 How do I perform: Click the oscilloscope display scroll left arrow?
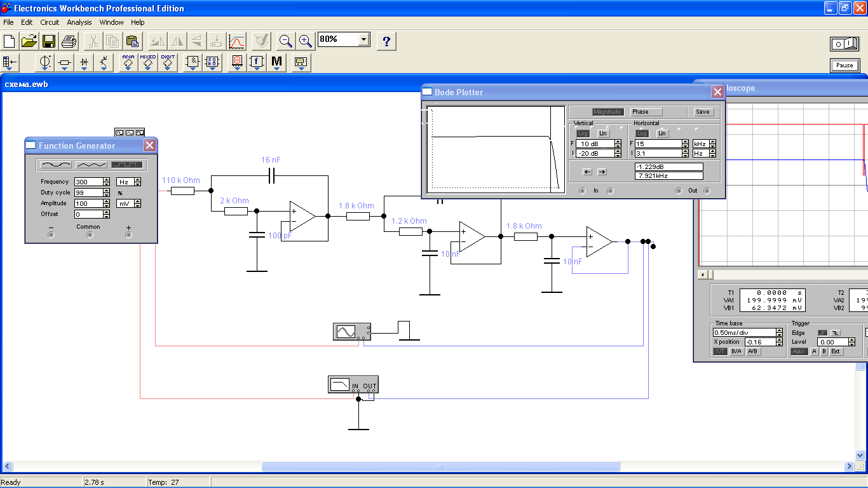(x=702, y=274)
